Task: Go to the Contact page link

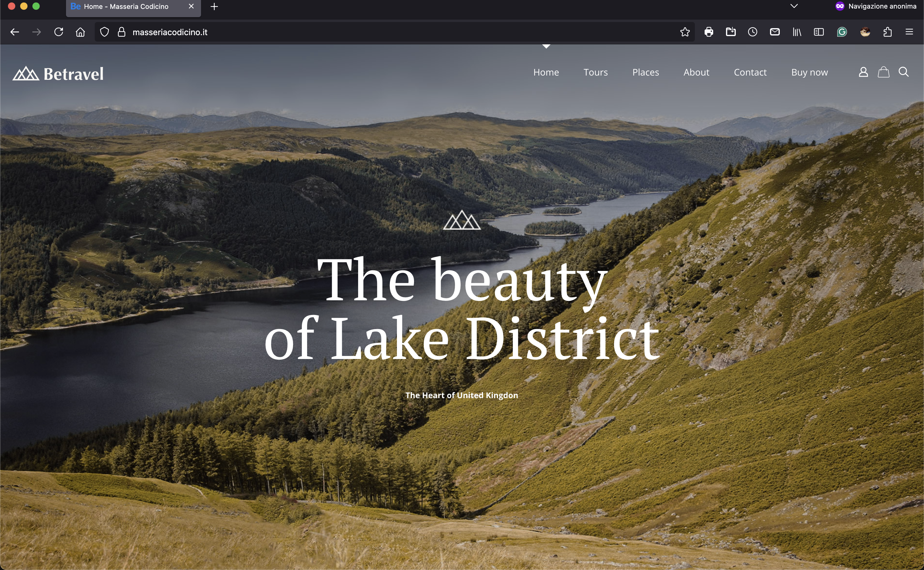Action: pyautogui.click(x=750, y=72)
